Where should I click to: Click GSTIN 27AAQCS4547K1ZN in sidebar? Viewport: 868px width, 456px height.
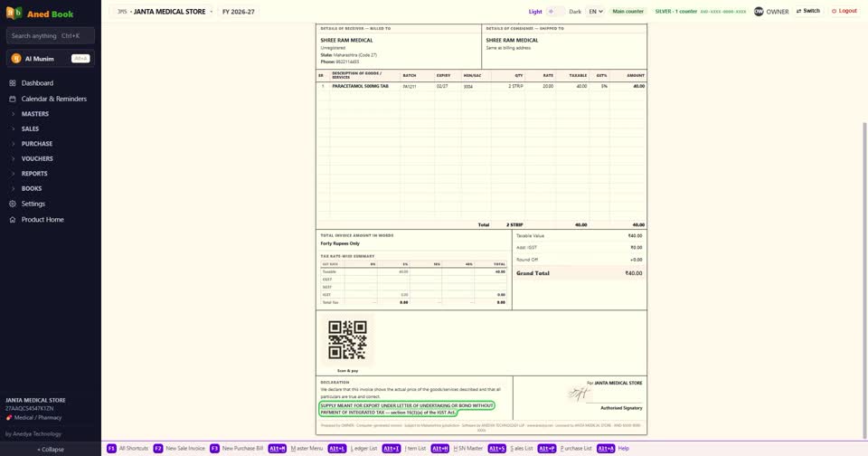(x=29, y=408)
